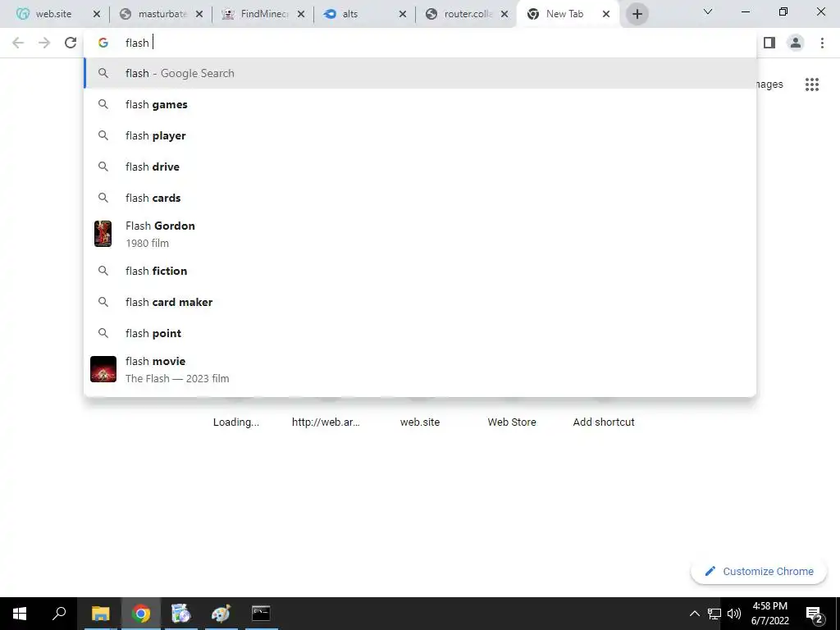This screenshot has height=630, width=840.
Task: Select the 'Flash Gordon' 1980 film text
Action: 160,234
